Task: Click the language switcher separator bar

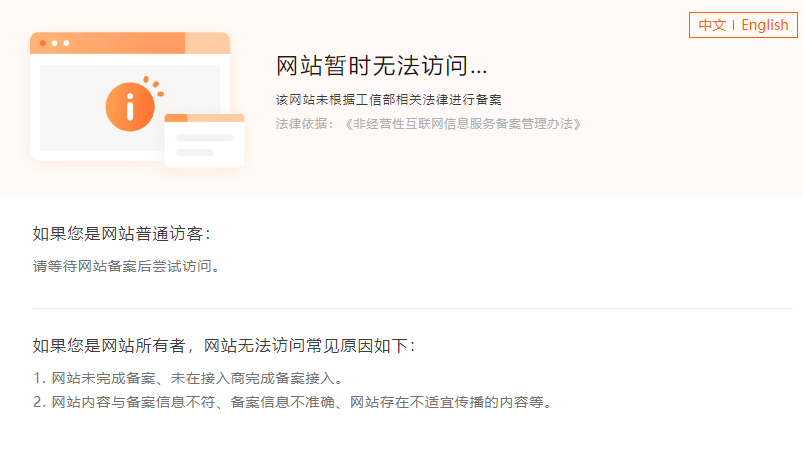Action: pyautogui.click(x=733, y=25)
